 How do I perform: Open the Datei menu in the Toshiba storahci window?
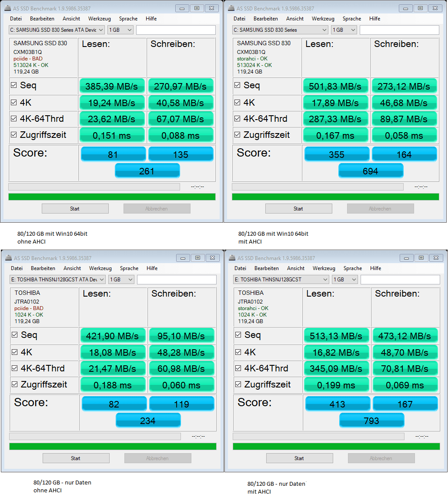240,268
